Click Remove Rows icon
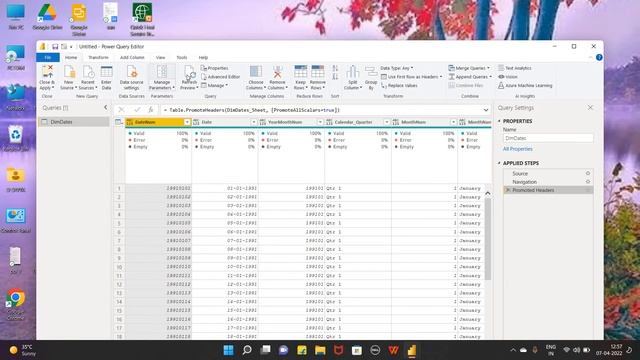The width and height of the screenshot is (640, 360). (x=318, y=72)
